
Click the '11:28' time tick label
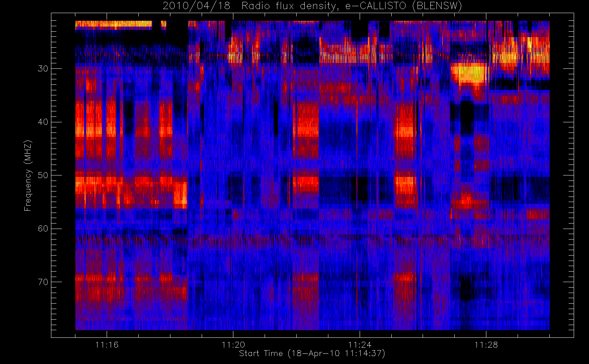(x=486, y=345)
